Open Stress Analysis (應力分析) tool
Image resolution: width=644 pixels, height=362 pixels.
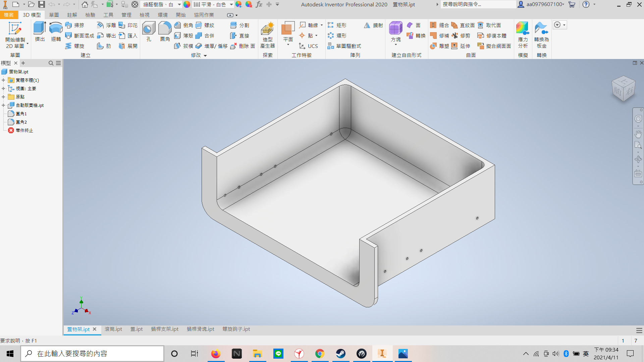523,35
